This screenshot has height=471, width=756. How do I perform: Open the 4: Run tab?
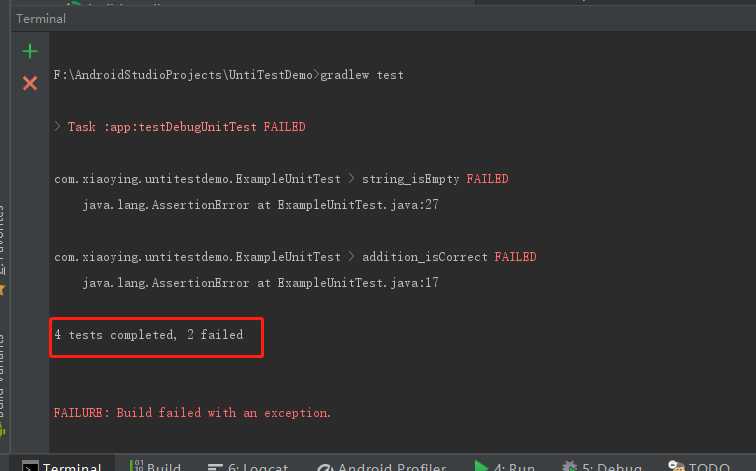coord(504,466)
